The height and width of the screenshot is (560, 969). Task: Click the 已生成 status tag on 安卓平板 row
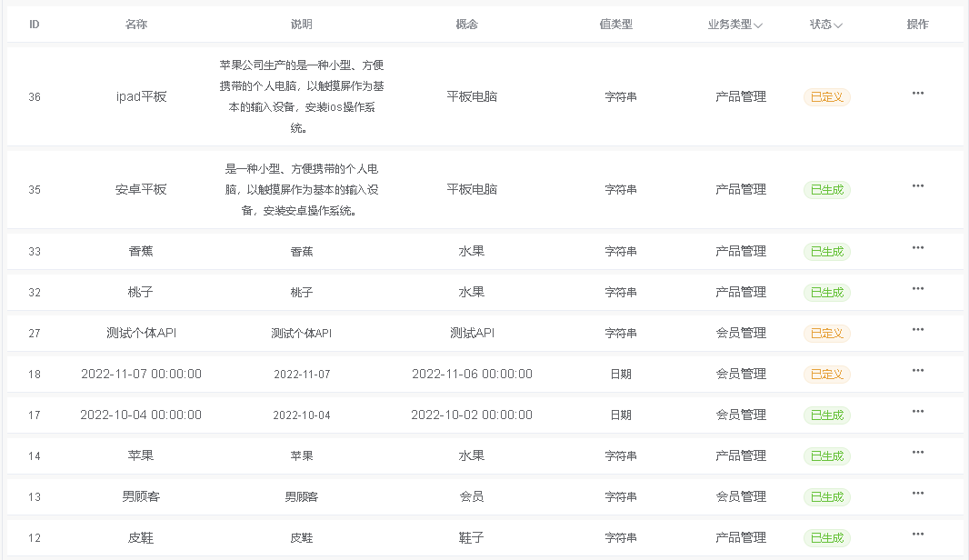pyautogui.click(x=826, y=190)
